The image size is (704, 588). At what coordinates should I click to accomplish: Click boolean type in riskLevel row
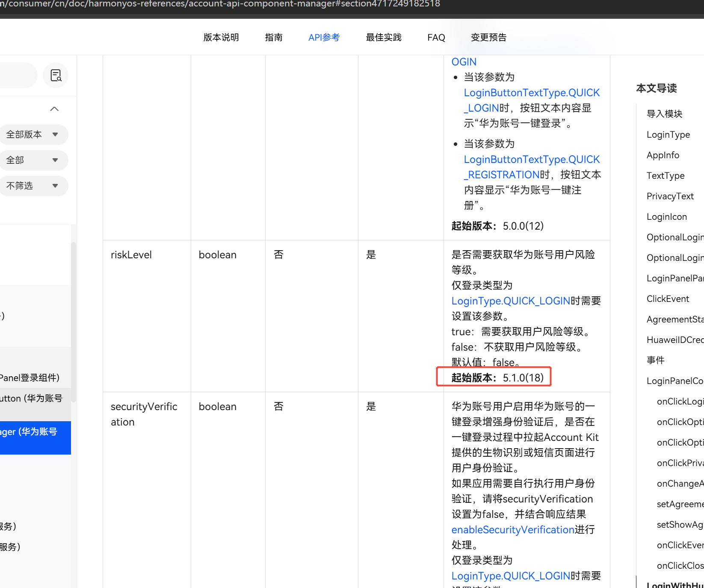tap(218, 255)
